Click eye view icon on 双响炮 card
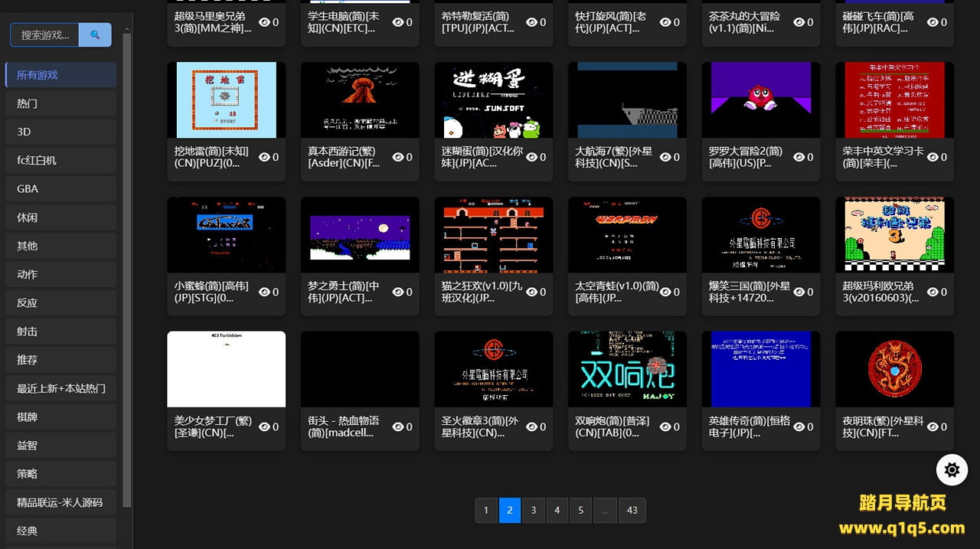 pos(665,426)
